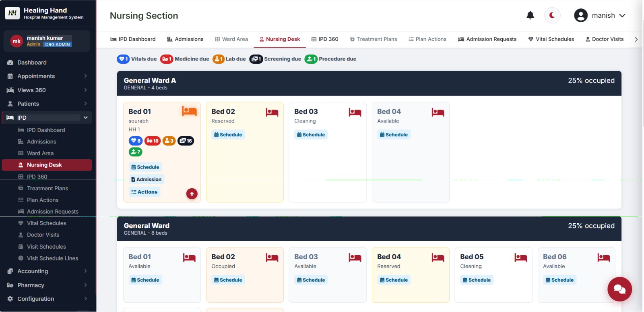Viewport: 644px width, 312px height.
Task: Open the IPD 360 tab
Action: tap(325, 39)
